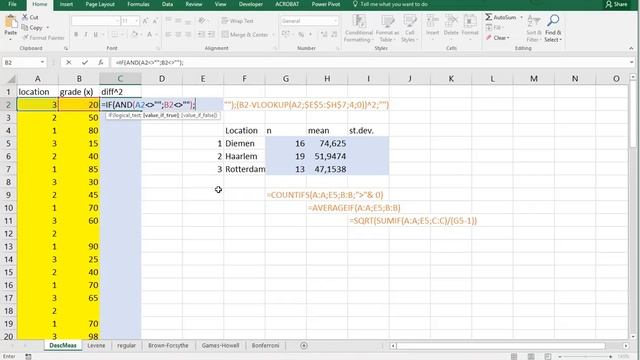Screen dimensions: 640x360
Task: Click Decrease Decimal icon
Action: [x=334, y=35]
